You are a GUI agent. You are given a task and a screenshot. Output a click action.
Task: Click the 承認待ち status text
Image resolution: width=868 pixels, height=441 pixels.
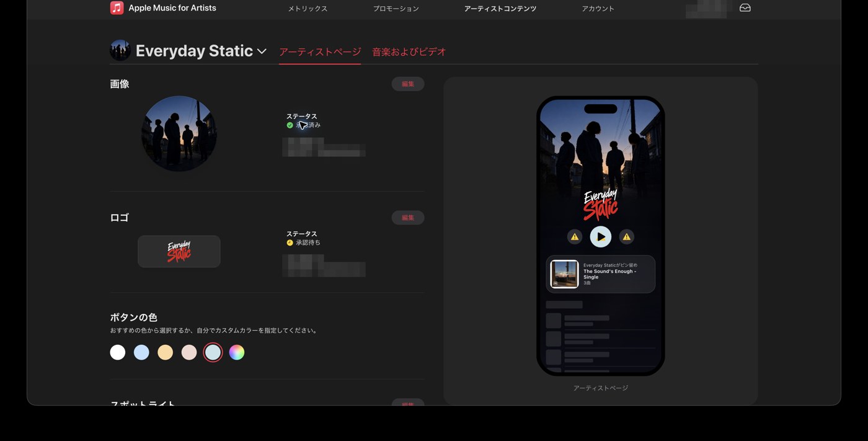pos(308,243)
